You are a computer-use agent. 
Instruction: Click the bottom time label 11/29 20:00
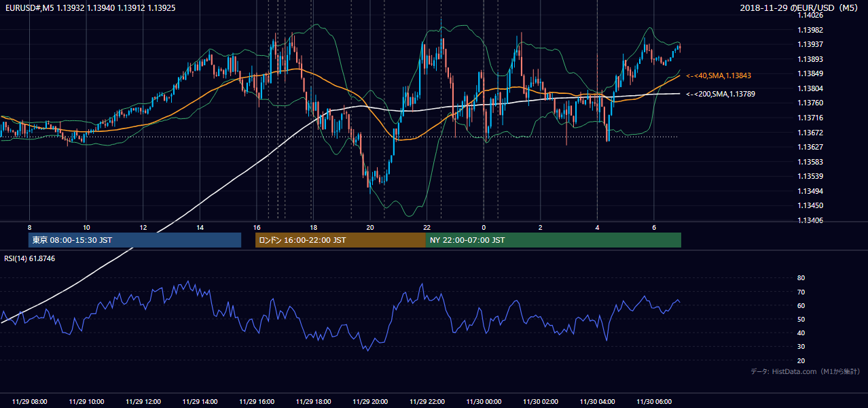click(x=370, y=402)
